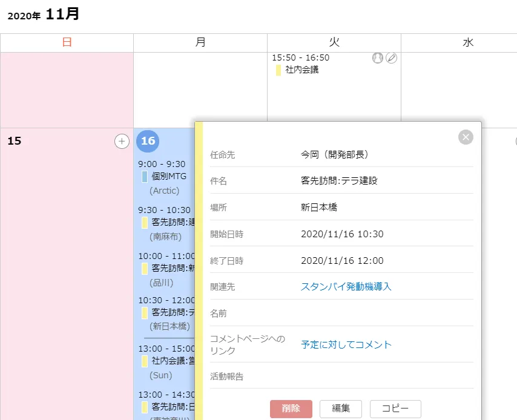Click the 日 column header

pyautogui.click(x=67, y=42)
